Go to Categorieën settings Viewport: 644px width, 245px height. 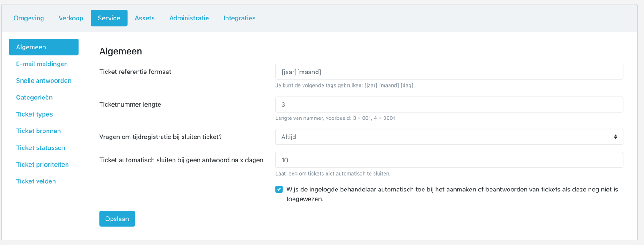click(34, 98)
